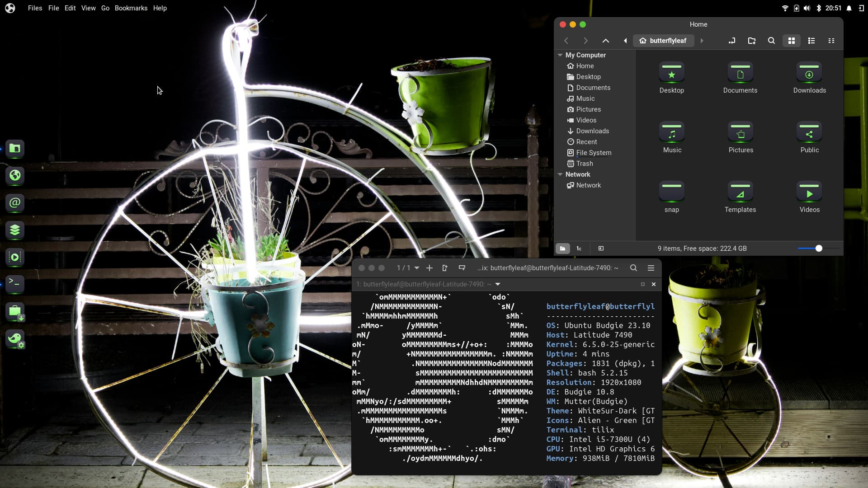Launch the email client @ dock icon

(15, 202)
